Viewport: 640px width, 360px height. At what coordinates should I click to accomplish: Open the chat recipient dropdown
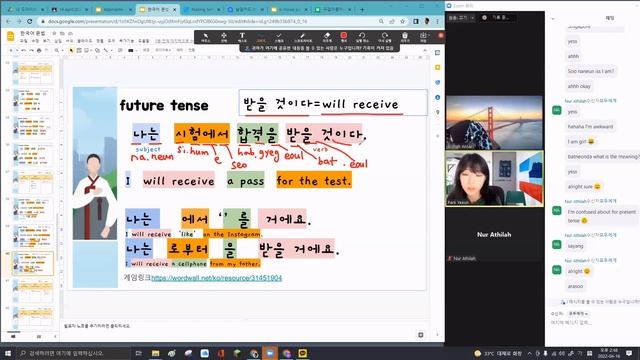coord(578,313)
